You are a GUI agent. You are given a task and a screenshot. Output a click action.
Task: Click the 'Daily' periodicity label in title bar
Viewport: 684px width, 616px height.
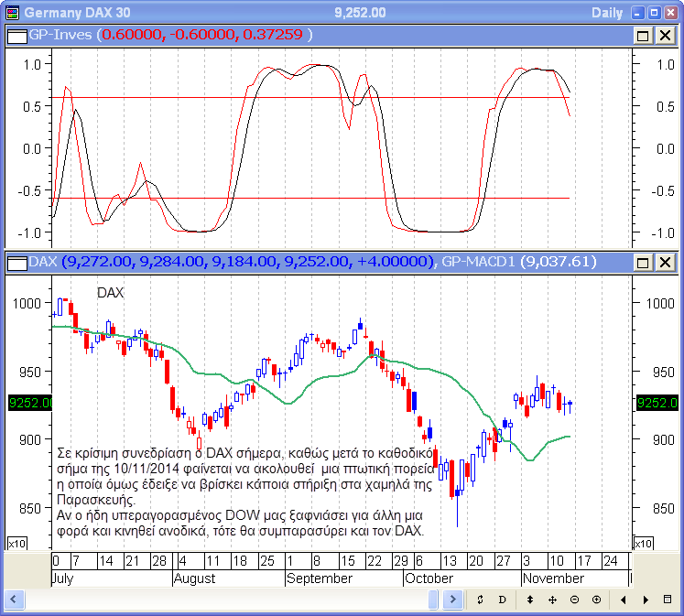607,12
